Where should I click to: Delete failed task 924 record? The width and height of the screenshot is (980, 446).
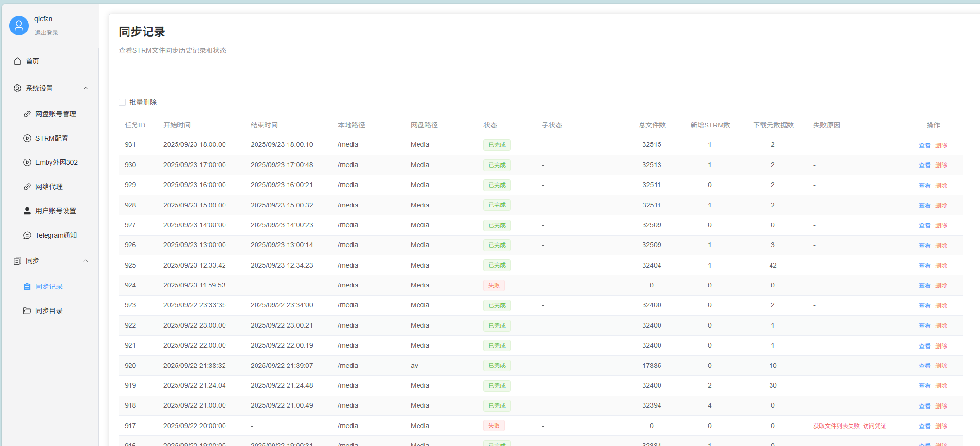coord(941,286)
